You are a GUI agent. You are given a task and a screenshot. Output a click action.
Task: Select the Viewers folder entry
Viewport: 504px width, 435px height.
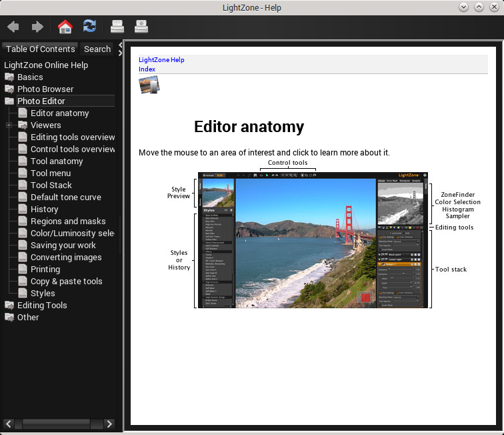tap(45, 125)
